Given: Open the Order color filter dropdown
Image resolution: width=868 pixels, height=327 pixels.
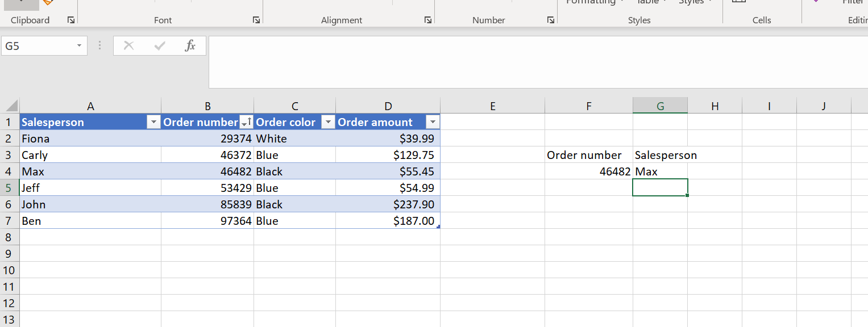Looking at the screenshot, I should (x=328, y=122).
